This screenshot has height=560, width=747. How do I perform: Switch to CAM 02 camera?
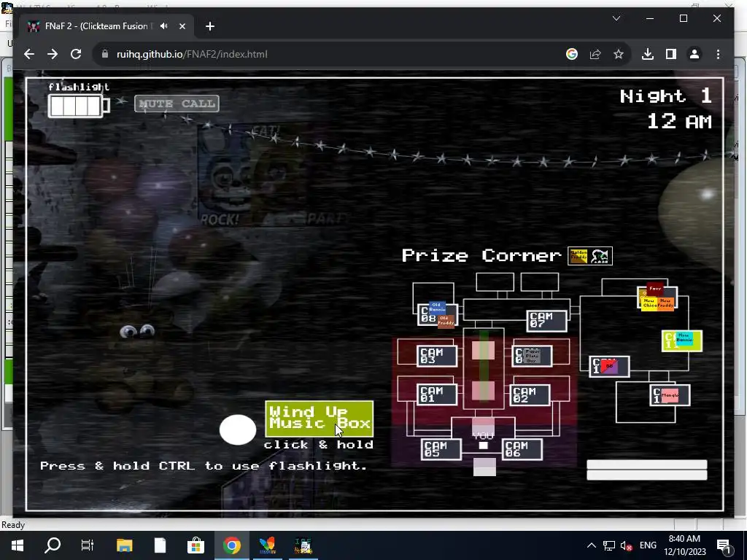[530, 394]
